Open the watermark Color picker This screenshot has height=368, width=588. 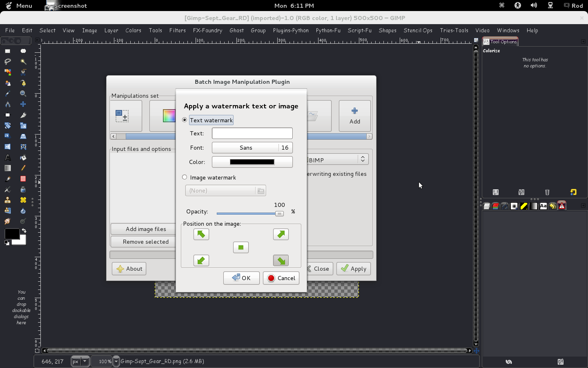(252, 162)
